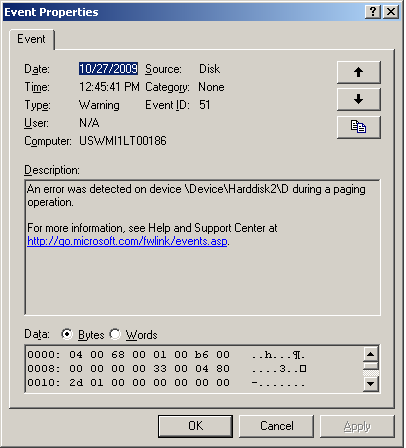This screenshot has width=406, height=448.
Task: Click the 'For more information' help sentence
Action: click(x=152, y=228)
